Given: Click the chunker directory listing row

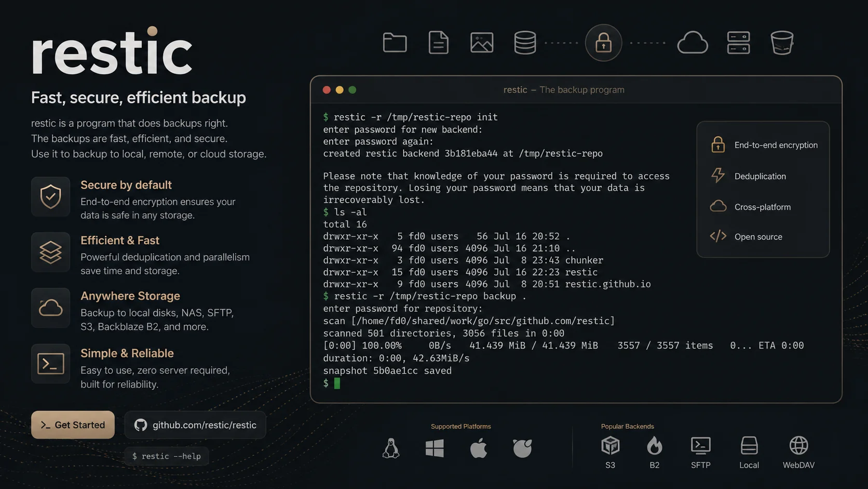Looking at the screenshot, I should point(463,260).
